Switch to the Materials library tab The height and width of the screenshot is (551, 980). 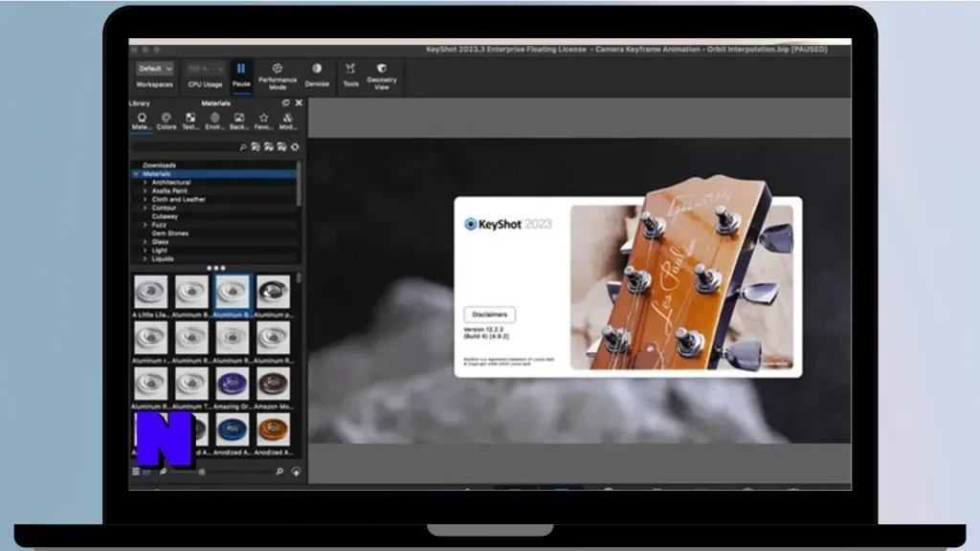pos(142,121)
